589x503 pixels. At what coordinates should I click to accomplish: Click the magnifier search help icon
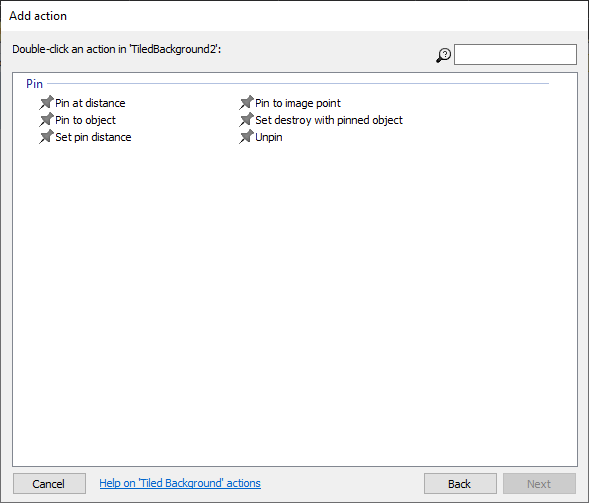(x=444, y=55)
